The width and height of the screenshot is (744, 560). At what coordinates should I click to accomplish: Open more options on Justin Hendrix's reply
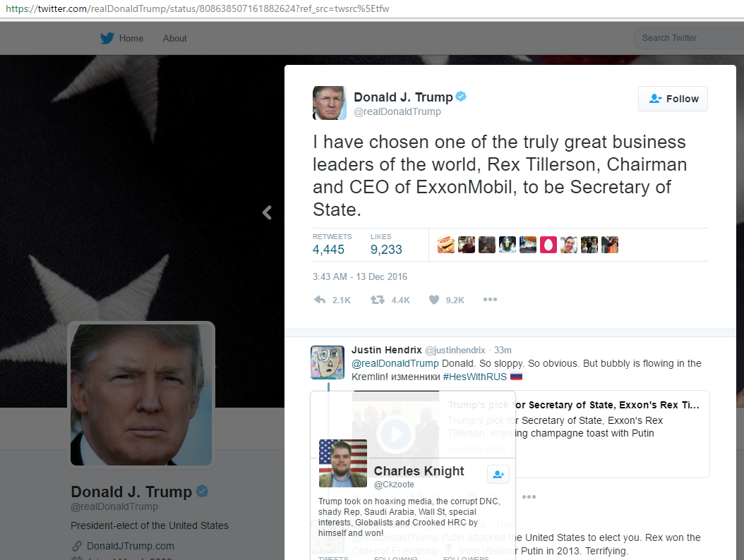point(529,497)
